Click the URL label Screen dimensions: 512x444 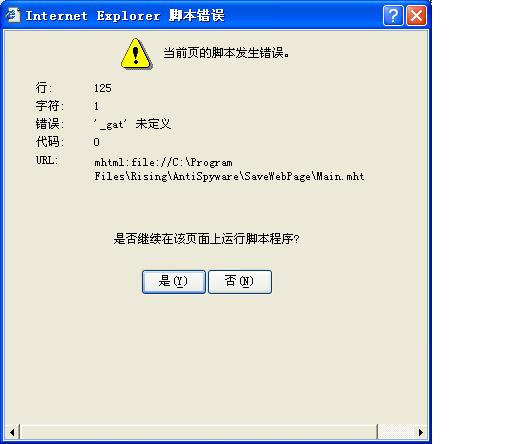click(x=47, y=160)
